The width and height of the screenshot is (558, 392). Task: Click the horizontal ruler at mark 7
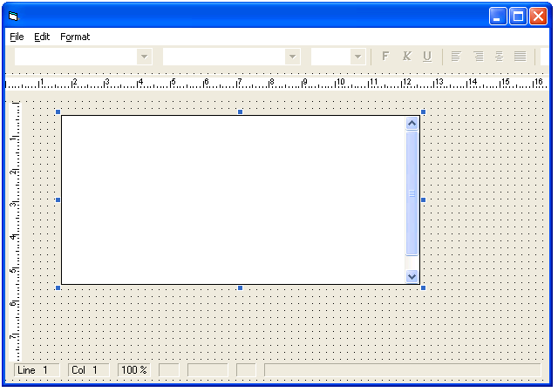(x=239, y=83)
